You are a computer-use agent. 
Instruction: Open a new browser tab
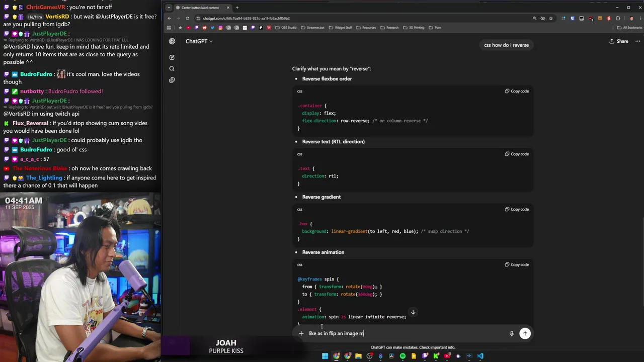237,8
